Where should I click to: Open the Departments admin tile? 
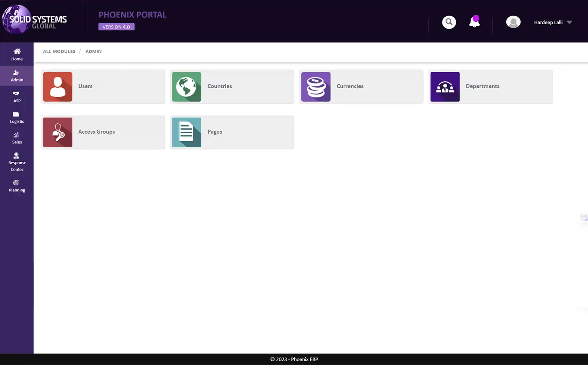(490, 86)
